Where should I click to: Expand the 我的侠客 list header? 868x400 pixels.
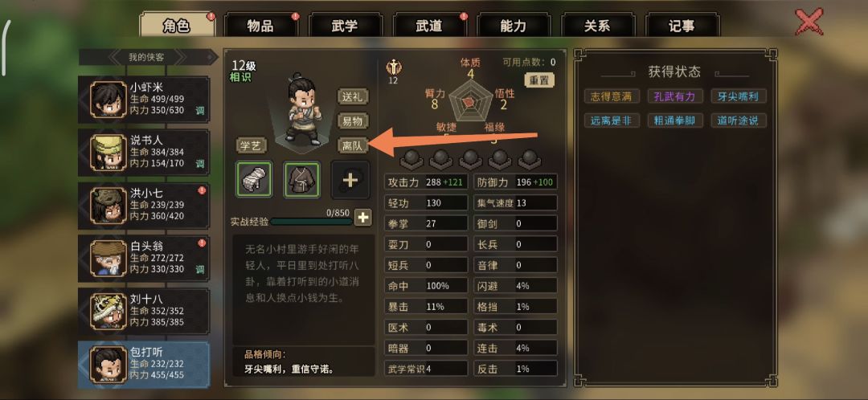tap(146, 56)
